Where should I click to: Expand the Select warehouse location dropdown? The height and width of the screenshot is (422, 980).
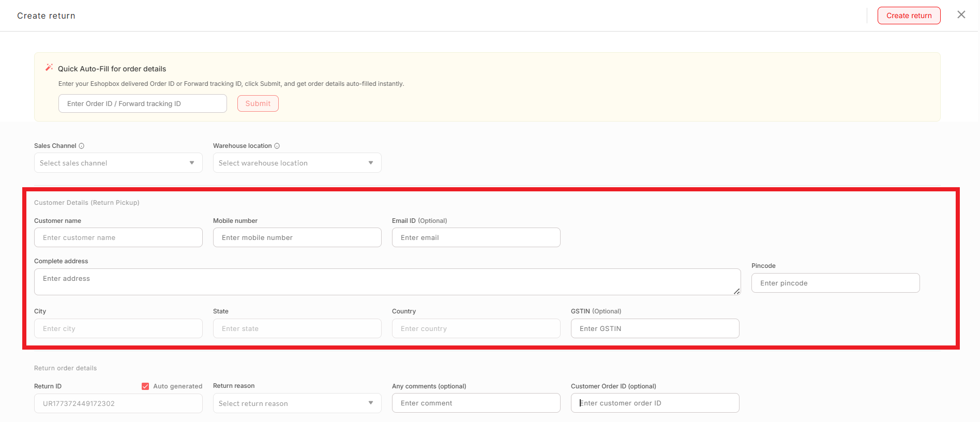tap(297, 163)
